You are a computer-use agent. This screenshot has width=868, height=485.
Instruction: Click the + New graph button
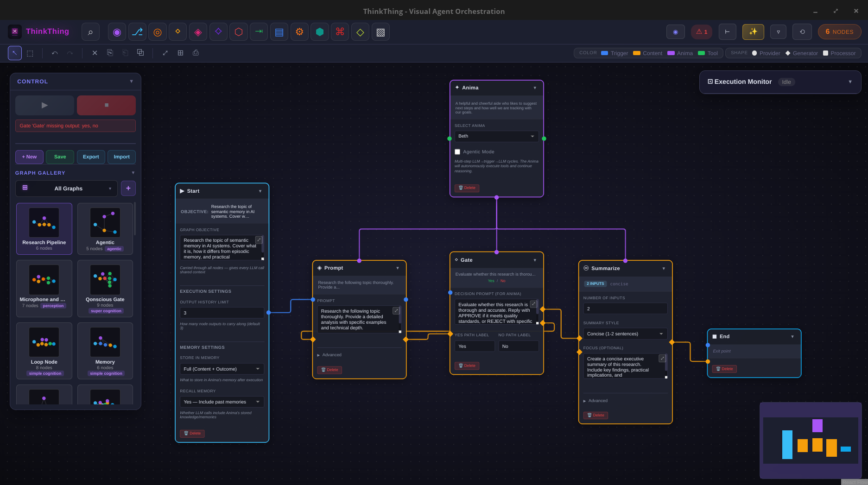tap(29, 157)
